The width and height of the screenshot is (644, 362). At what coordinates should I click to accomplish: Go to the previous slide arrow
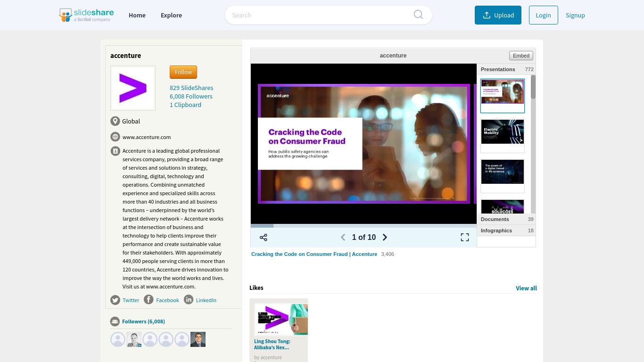tap(343, 237)
